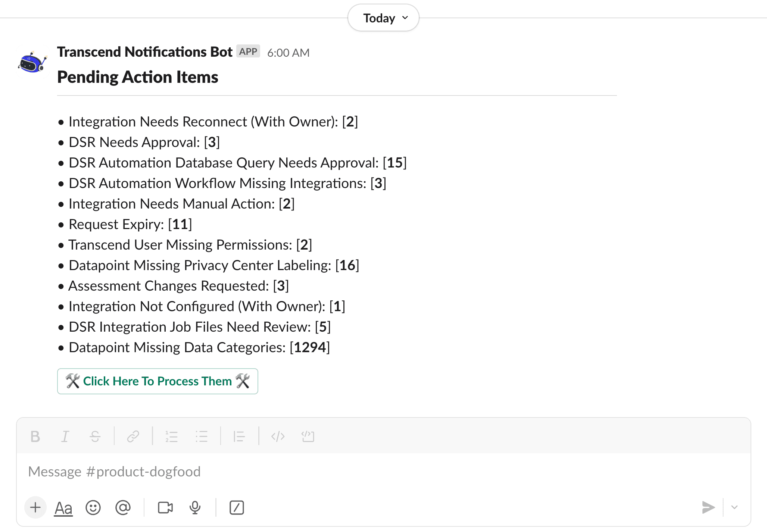The image size is (767, 532).
Task: Expand the send options chevron
Action: [x=734, y=507]
